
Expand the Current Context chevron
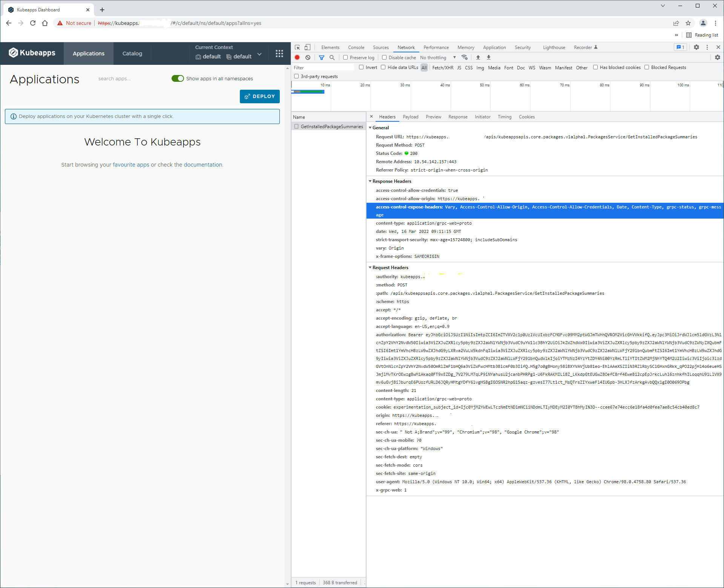click(259, 54)
